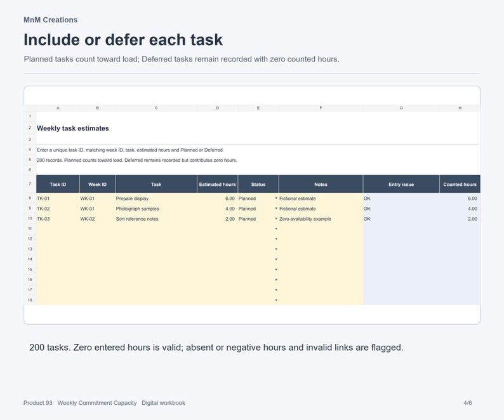Screen dimensions: 504x420
Task: Click the Estimated hours header cell
Action: (x=217, y=184)
